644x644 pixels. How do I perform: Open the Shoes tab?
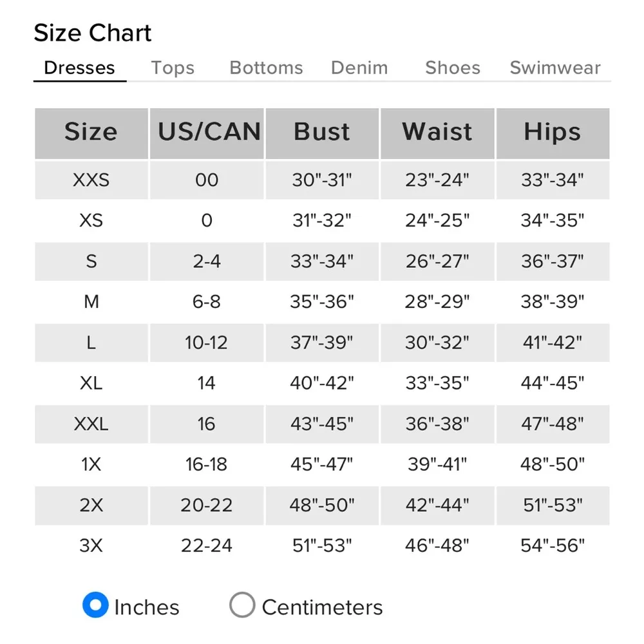(453, 68)
